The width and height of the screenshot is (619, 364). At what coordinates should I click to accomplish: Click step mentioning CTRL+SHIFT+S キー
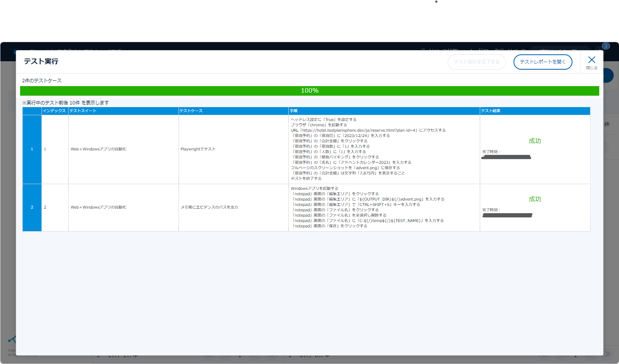pyautogui.click(x=356, y=204)
